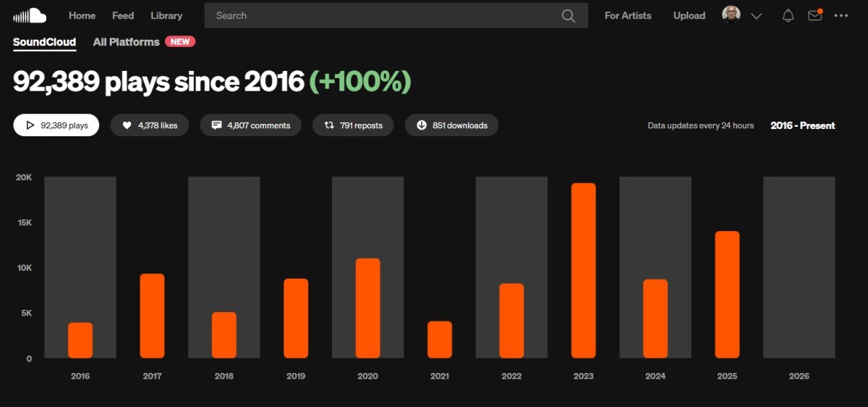Click the 2022 orange bar
Viewport: 868px width, 407px height.
[511, 321]
